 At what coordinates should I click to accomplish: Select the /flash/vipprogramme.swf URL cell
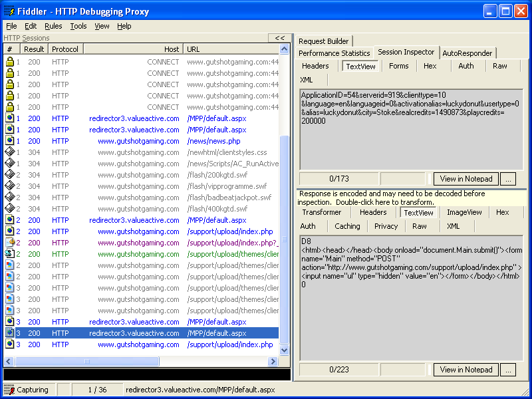click(x=227, y=186)
